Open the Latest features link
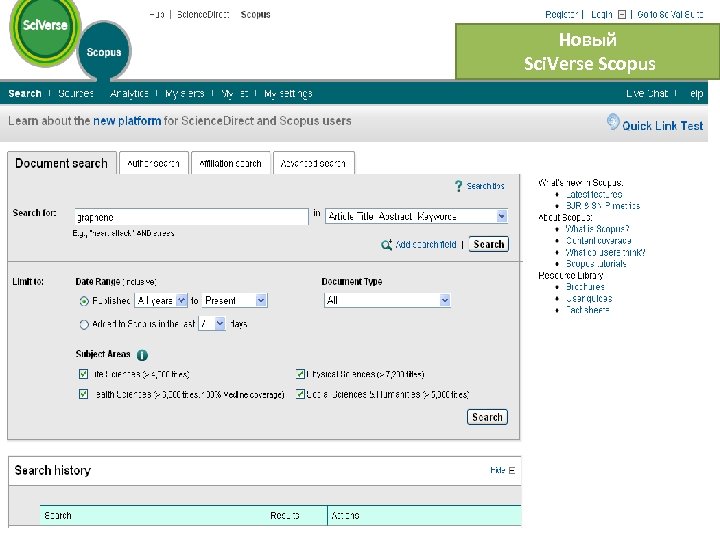The image size is (720, 540). click(594, 194)
